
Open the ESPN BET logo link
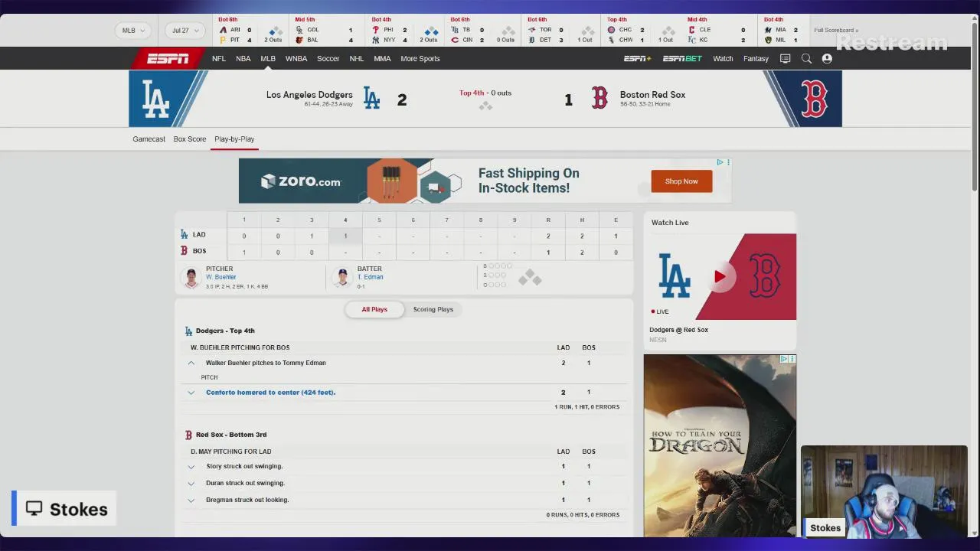coord(682,59)
